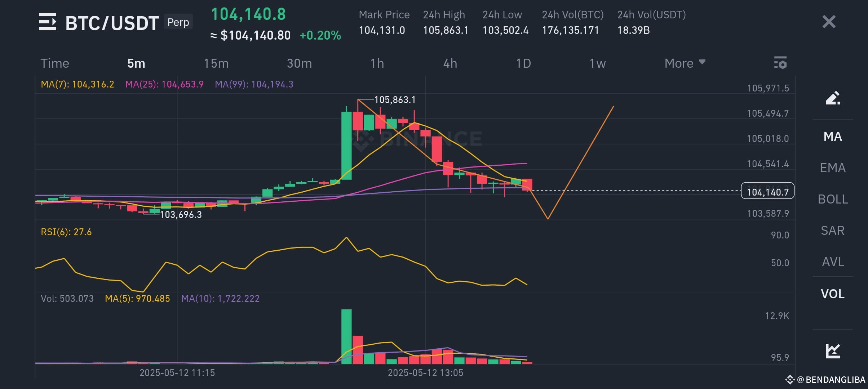Click the MA(25): 104,653.9 legend
Screen dimensions: 868x389
164,84
